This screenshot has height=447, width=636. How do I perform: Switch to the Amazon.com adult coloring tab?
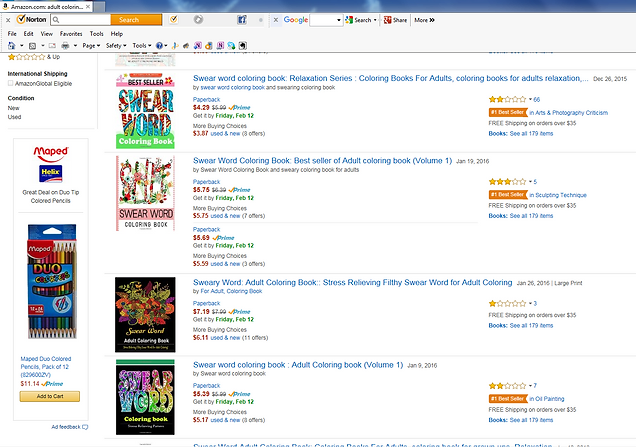46,7
